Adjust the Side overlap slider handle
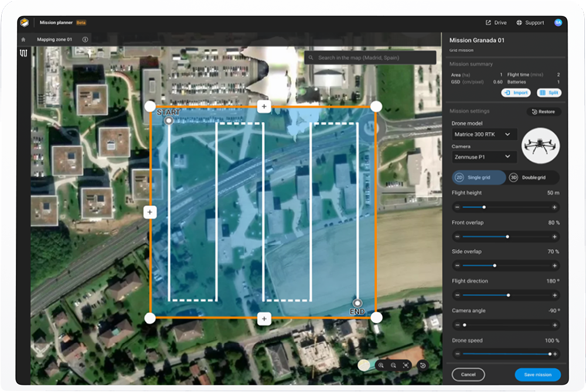Screen dimensions: 586x392 pos(495,265)
